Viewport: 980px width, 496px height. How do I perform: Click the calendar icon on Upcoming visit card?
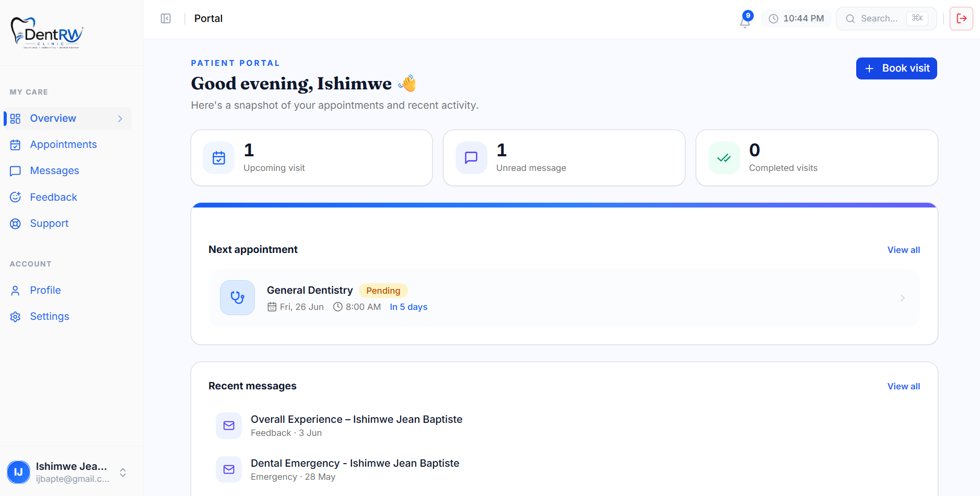[219, 158]
